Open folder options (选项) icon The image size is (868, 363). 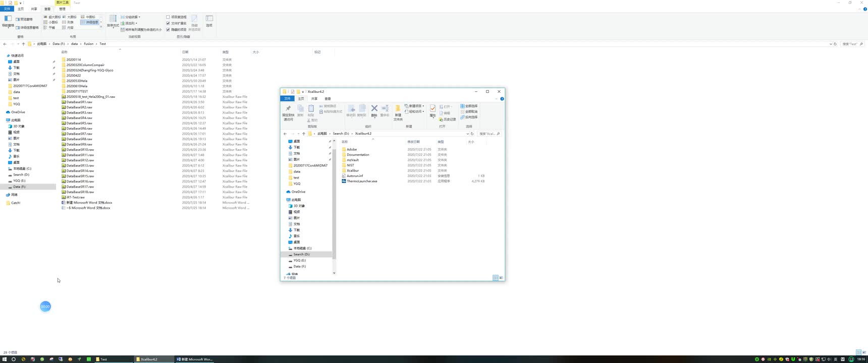click(x=209, y=19)
